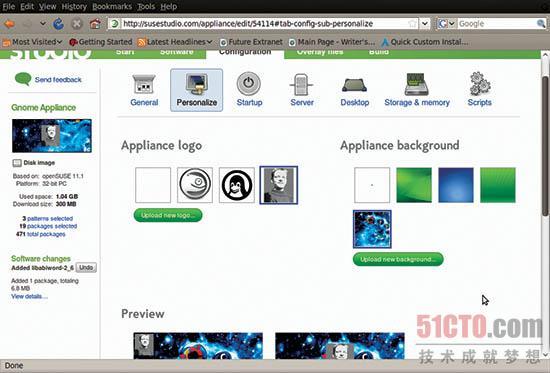Open the Bookmarks menu

click(x=112, y=7)
